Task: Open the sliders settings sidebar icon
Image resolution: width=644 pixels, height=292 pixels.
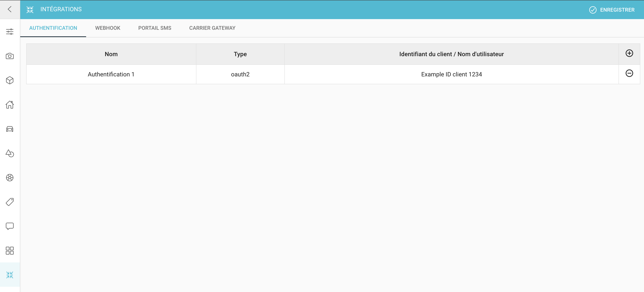Action: (x=10, y=32)
